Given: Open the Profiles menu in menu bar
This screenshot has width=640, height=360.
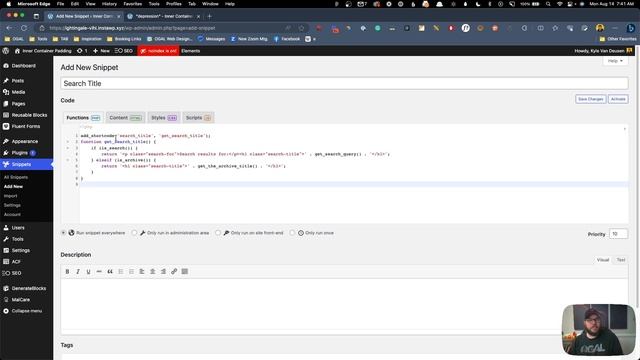Looking at the screenshot, I should (x=174, y=4).
